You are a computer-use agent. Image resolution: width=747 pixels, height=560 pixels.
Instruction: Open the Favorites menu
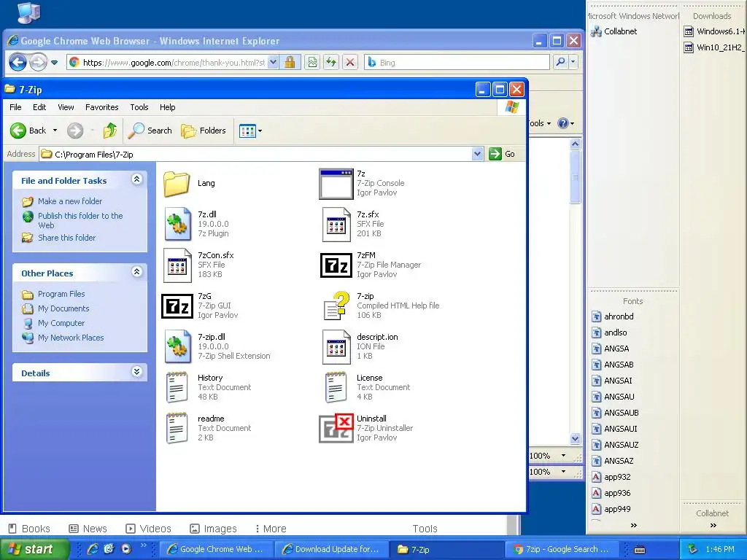[x=102, y=107]
